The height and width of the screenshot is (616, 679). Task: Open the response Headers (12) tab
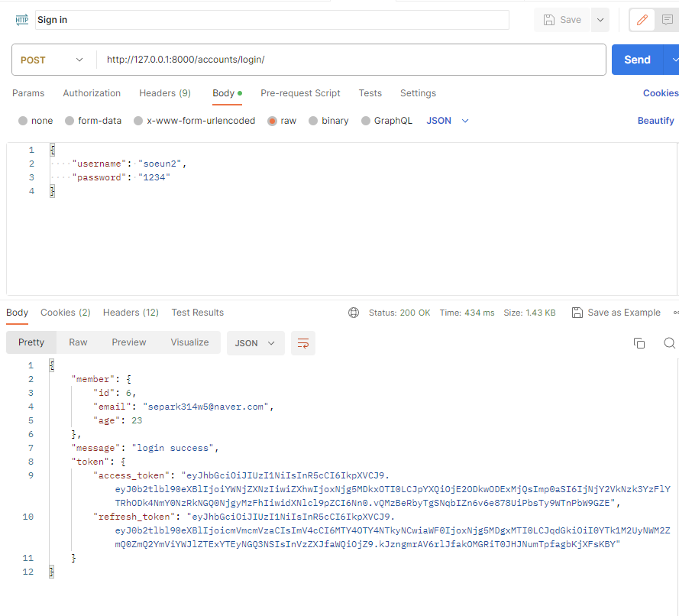click(131, 313)
